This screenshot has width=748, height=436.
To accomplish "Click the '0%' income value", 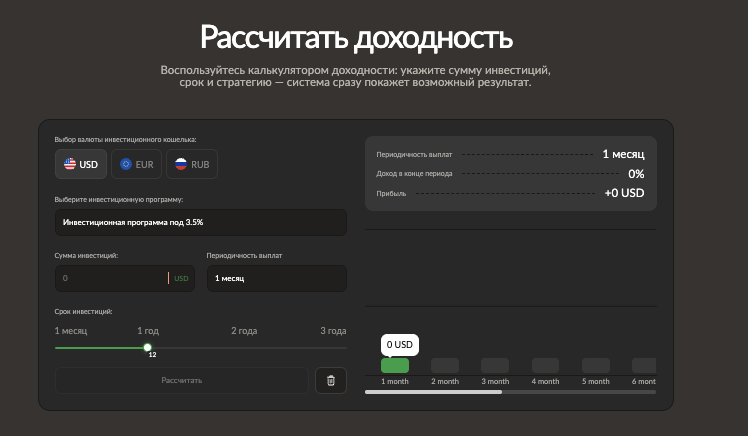I will 636,174.
